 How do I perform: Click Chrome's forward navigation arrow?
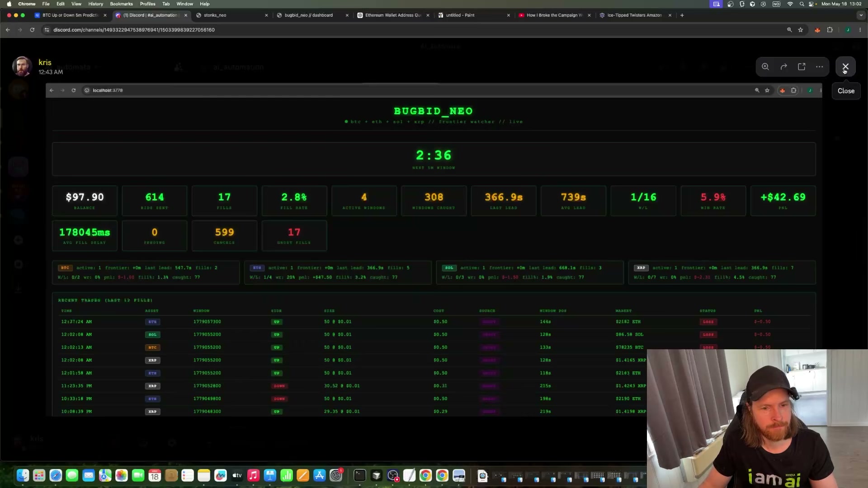(x=20, y=30)
